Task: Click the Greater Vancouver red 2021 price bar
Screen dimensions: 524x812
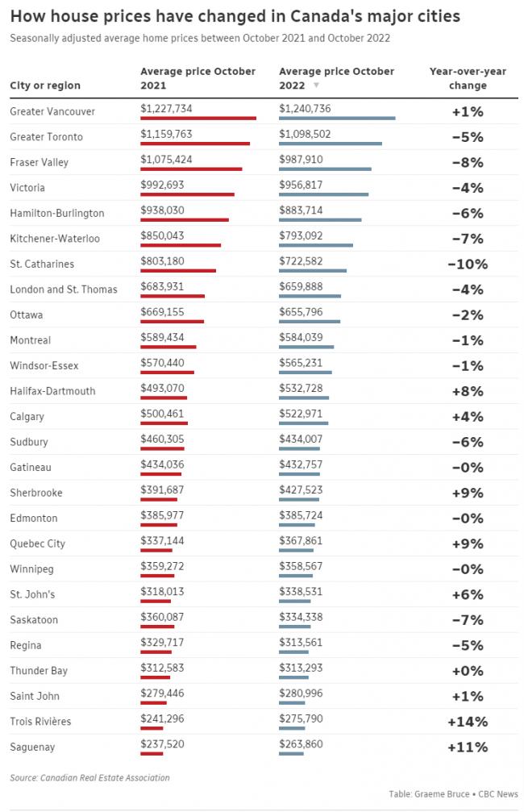Action: [198, 118]
